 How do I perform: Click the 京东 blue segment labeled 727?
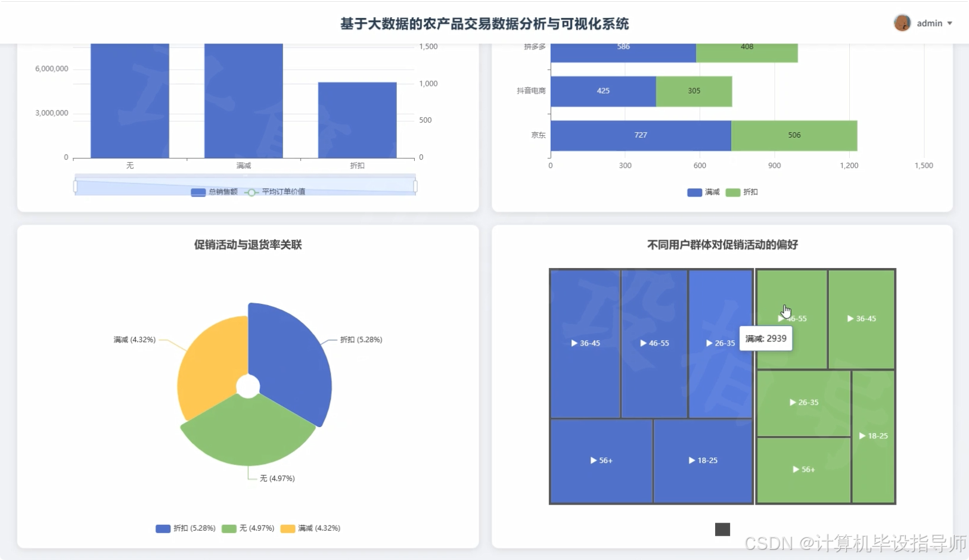click(641, 135)
